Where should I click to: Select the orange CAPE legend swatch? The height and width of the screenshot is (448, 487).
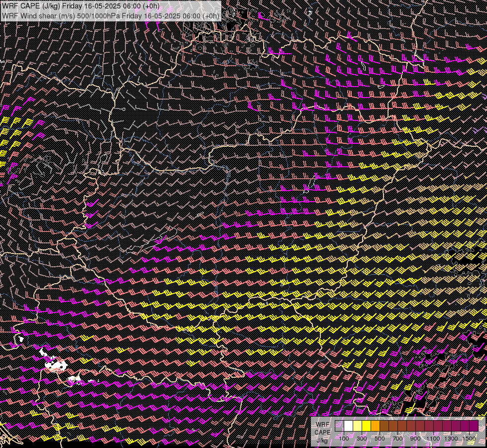pos(376,426)
